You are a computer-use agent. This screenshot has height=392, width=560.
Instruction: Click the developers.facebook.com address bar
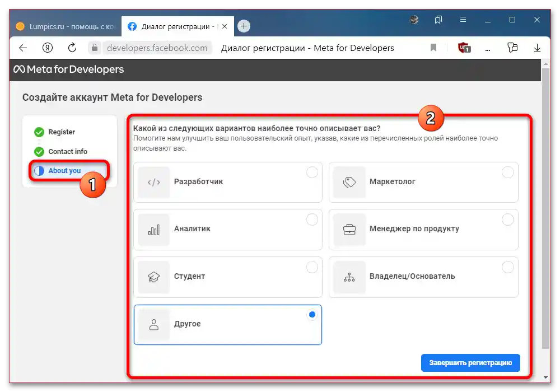pyautogui.click(x=158, y=48)
